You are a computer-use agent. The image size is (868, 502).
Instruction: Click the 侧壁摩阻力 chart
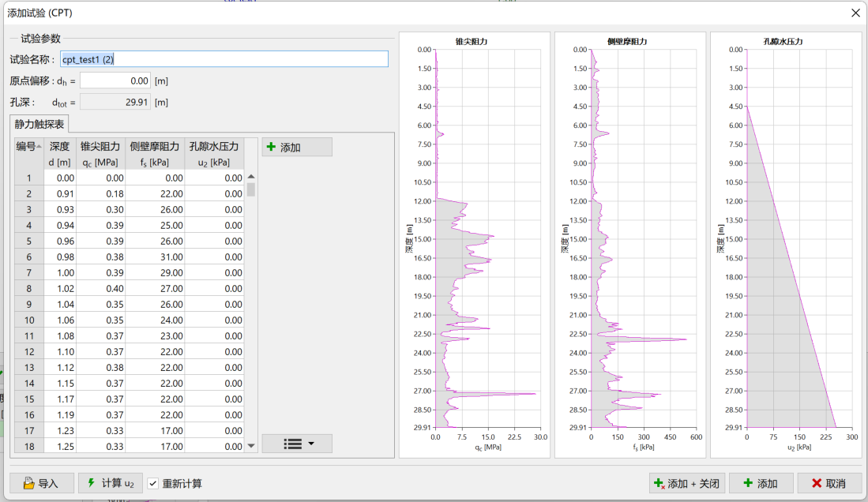[x=644, y=238]
